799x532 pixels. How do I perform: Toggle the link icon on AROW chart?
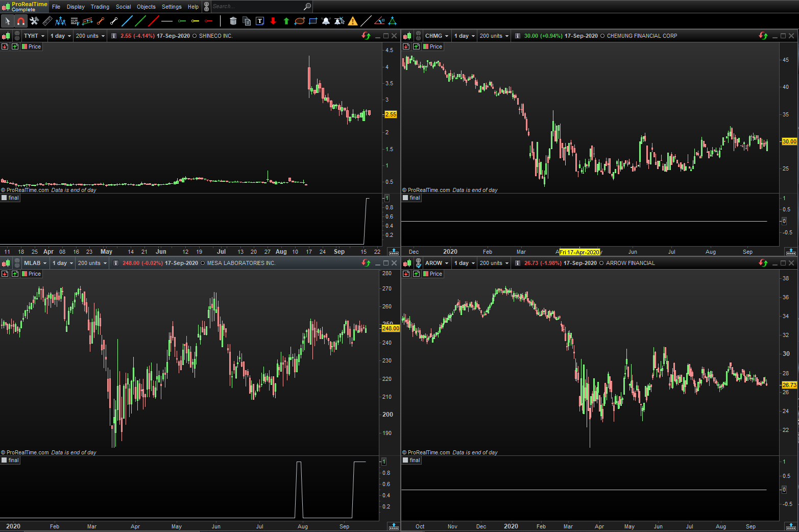419,263
